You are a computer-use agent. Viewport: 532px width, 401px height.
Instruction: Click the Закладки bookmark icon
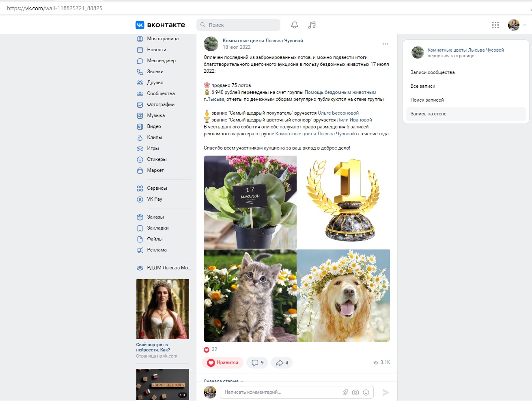[x=140, y=228]
